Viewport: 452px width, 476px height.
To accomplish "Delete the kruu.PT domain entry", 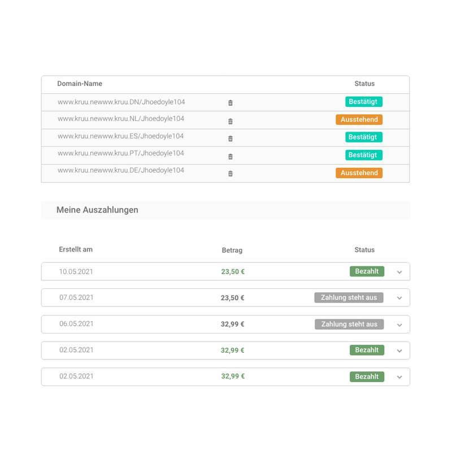I will coord(231,156).
